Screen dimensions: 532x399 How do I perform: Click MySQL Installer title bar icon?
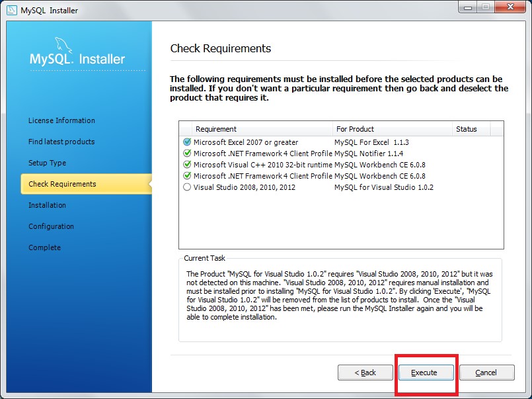click(12, 10)
